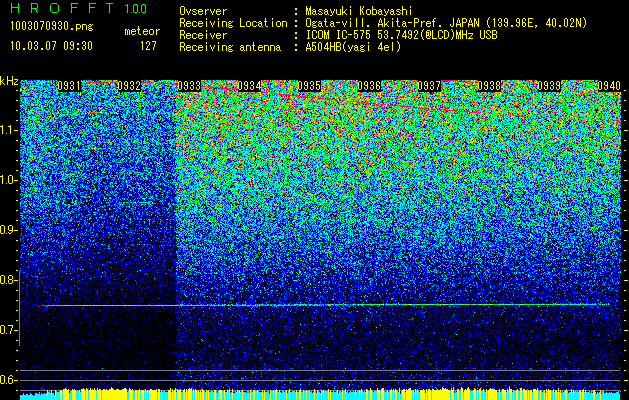
Task: Click the 0.6 frequency axis label
Action: (9, 380)
